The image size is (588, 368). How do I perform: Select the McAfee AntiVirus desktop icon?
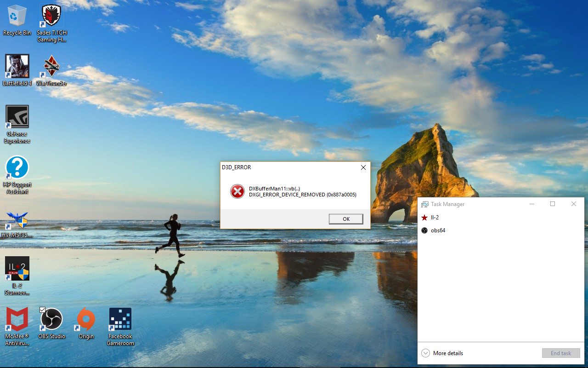[17, 326]
